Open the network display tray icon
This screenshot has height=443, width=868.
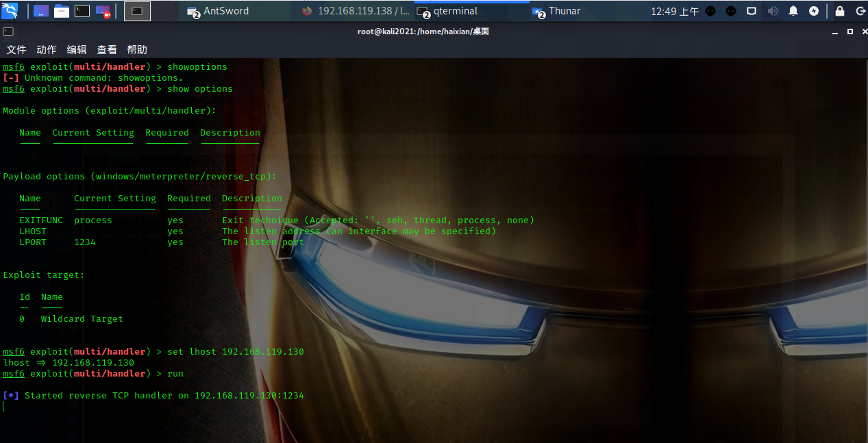coord(752,11)
